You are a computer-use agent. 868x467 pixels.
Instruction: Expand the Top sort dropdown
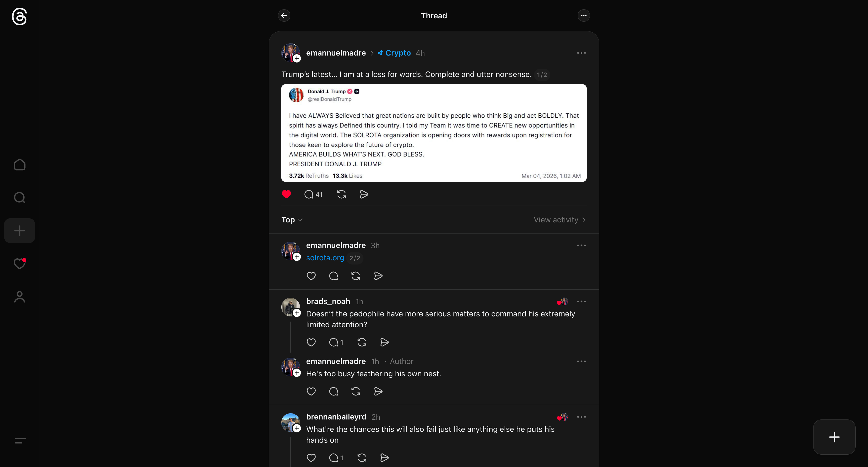(292, 220)
